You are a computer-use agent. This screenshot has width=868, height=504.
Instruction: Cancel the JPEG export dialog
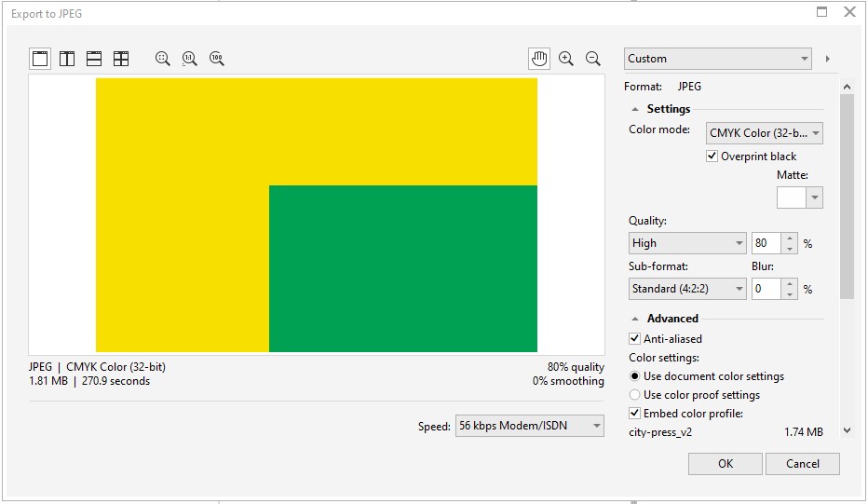[802, 464]
